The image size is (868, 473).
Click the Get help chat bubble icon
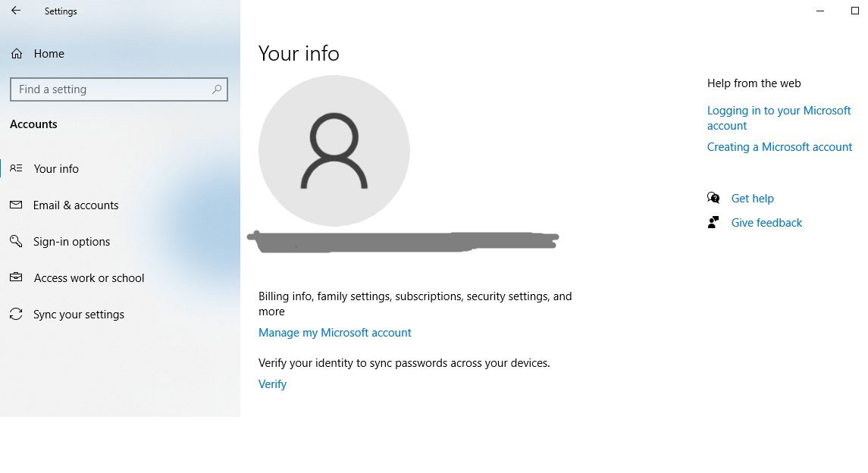[713, 198]
